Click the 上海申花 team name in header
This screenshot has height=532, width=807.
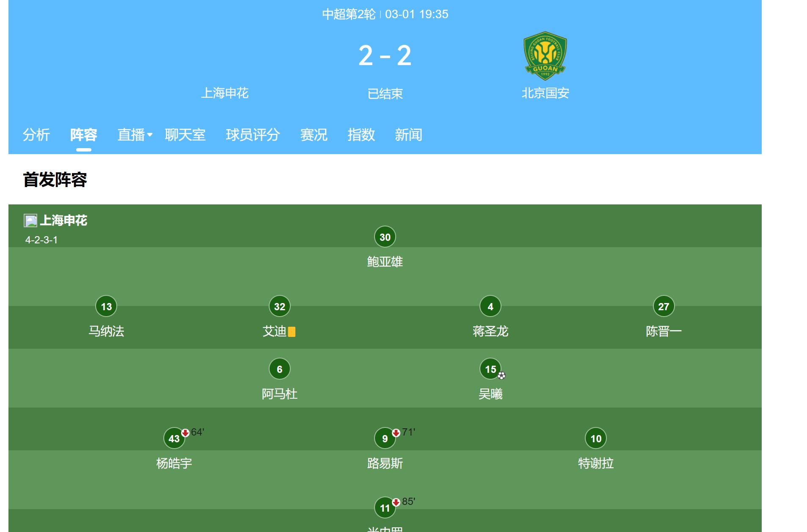(x=225, y=93)
